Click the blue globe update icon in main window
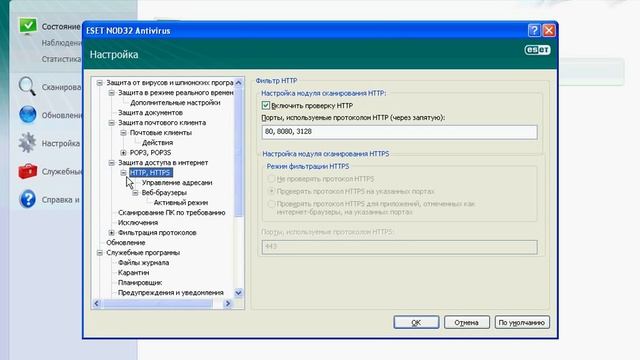 (28, 115)
